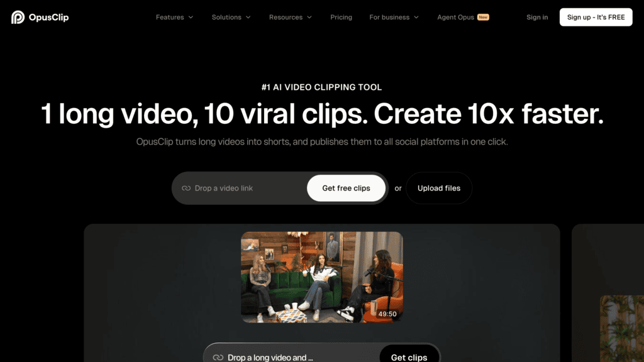Click the link icon in the video link field

point(186,188)
